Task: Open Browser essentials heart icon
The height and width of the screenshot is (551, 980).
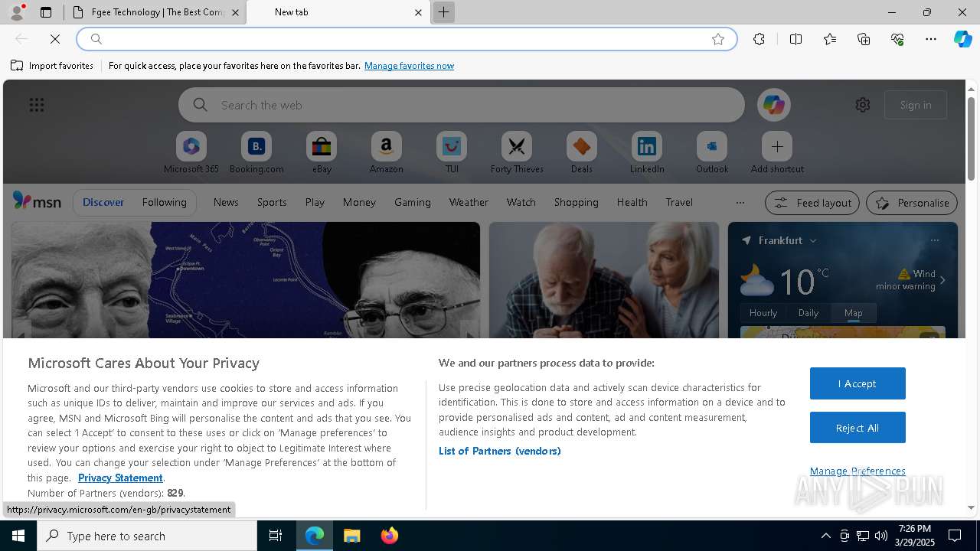Action: [897, 39]
